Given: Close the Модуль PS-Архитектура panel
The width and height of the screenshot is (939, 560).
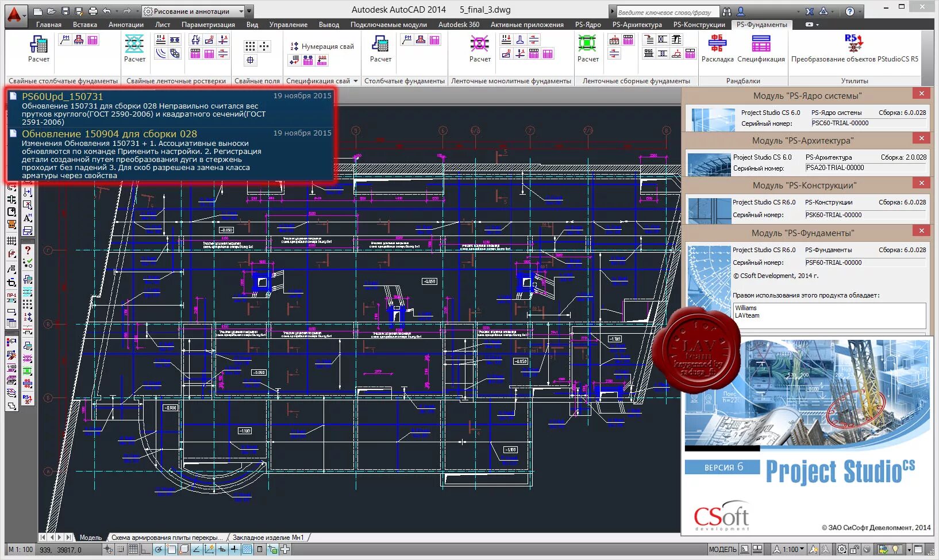Looking at the screenshot, I should (x=921, y=138).
